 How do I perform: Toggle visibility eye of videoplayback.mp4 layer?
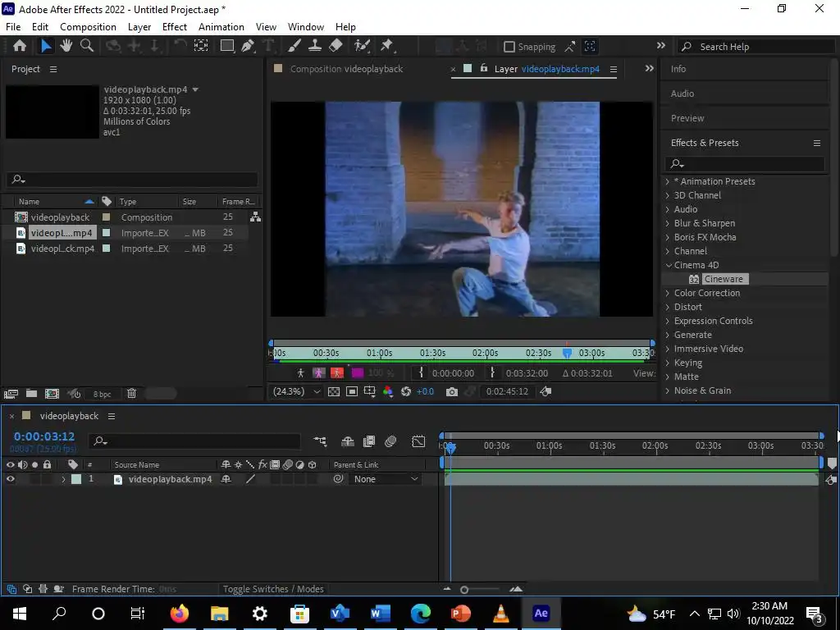pos(10,479)
